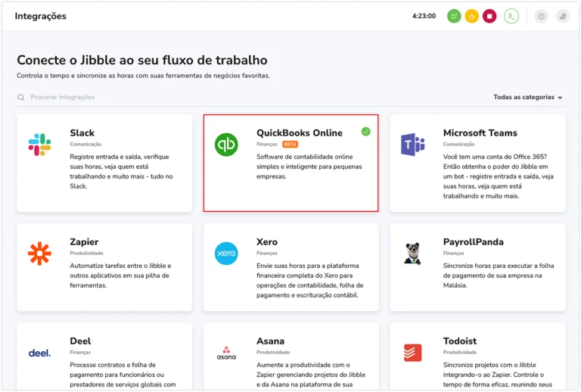Click the Microsoft Teams Office 365 description
This screenshot has width=581, height=392.
coord(499,176)
